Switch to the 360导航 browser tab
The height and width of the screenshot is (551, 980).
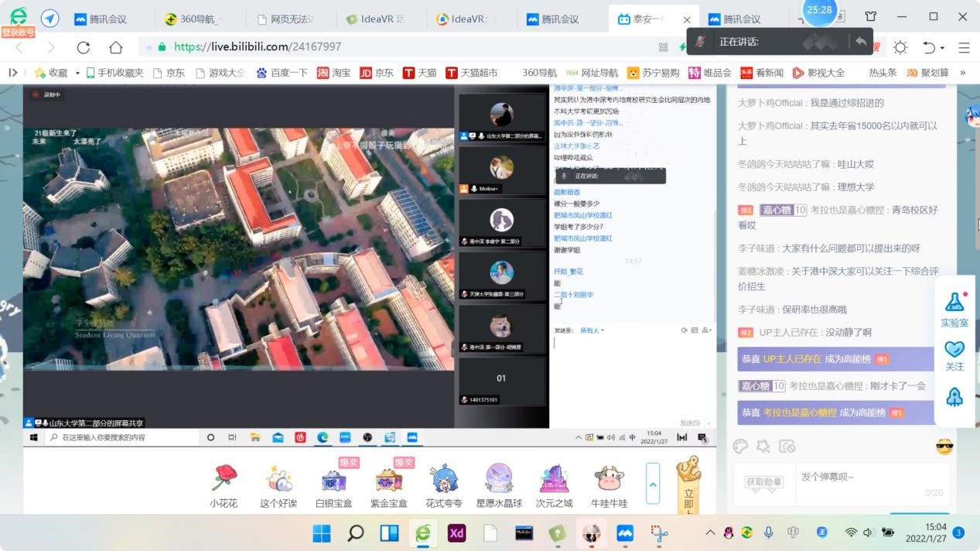click(200, 19)
